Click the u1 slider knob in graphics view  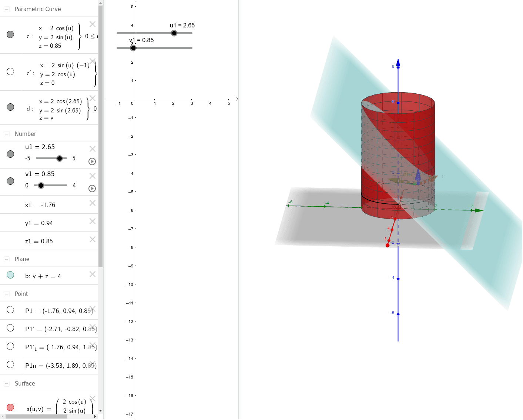[174, 33]
